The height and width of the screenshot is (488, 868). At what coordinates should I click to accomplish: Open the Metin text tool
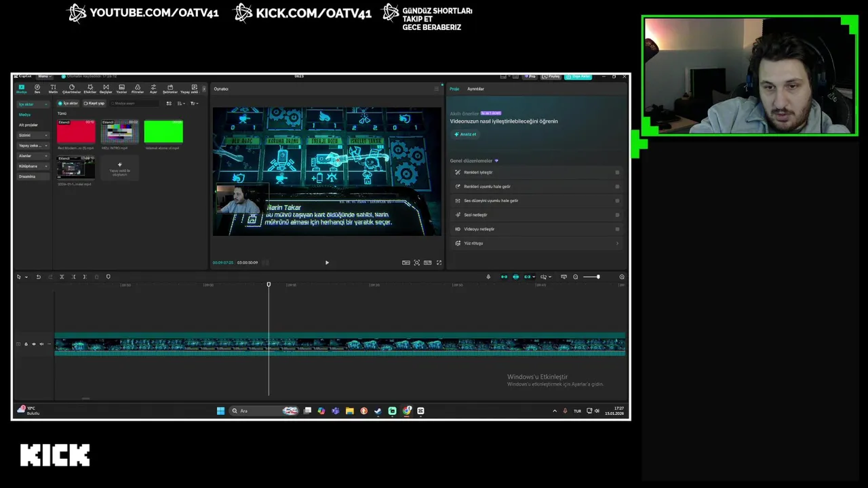[x=53, y=89]
